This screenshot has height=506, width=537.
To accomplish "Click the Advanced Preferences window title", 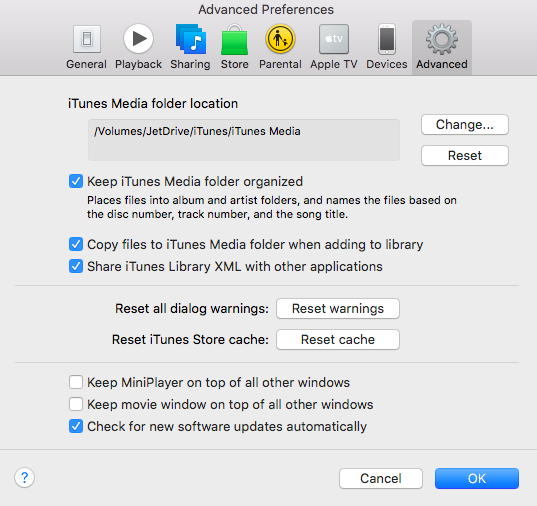I will coord(266,10).
